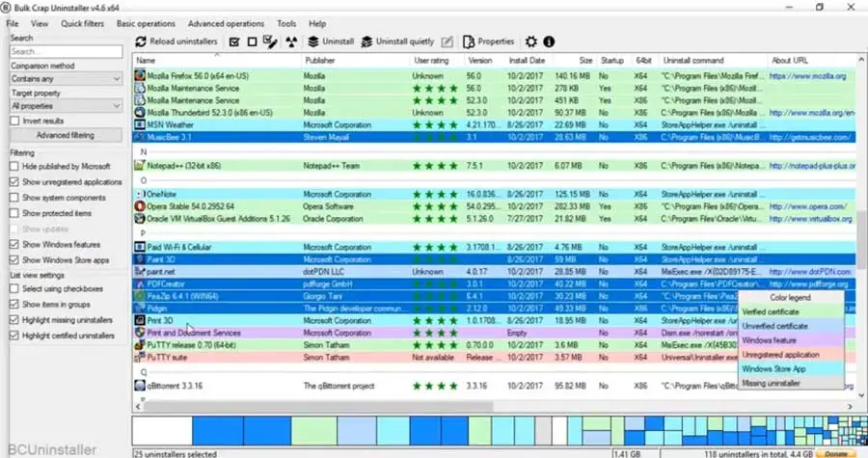Click the PuTTY suite icon

point(140,357)
